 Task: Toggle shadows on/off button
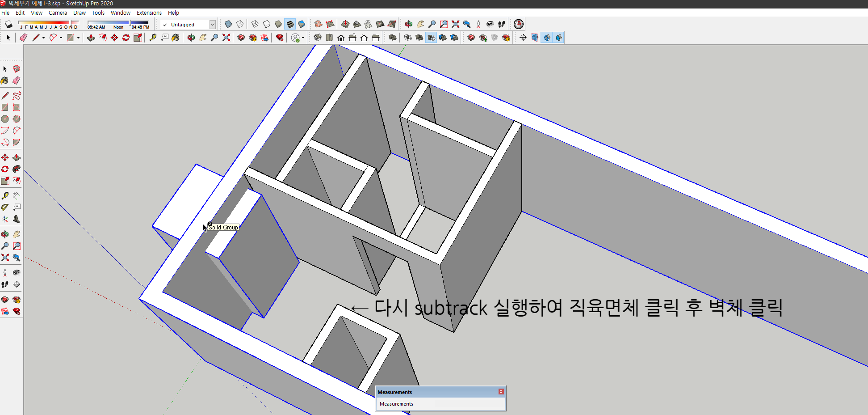[x=8, y=24]
